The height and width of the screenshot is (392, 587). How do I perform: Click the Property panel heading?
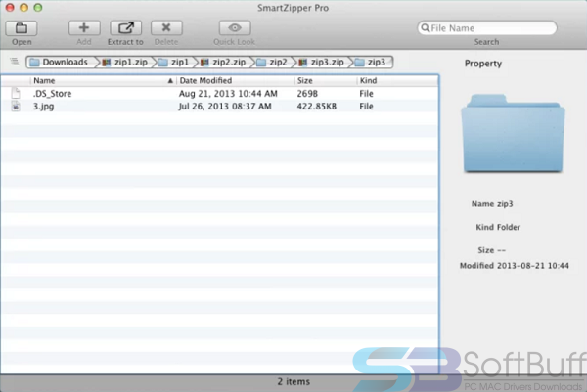click(483, 64)
